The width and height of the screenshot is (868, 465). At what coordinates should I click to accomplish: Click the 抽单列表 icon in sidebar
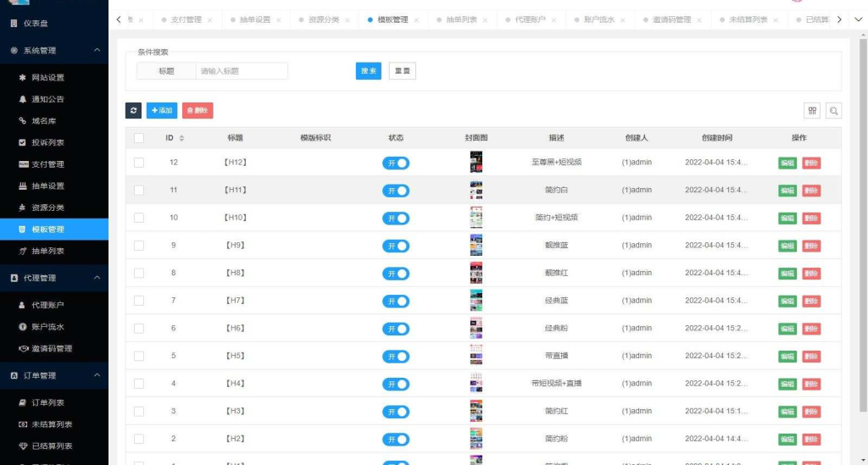point(22,251)
